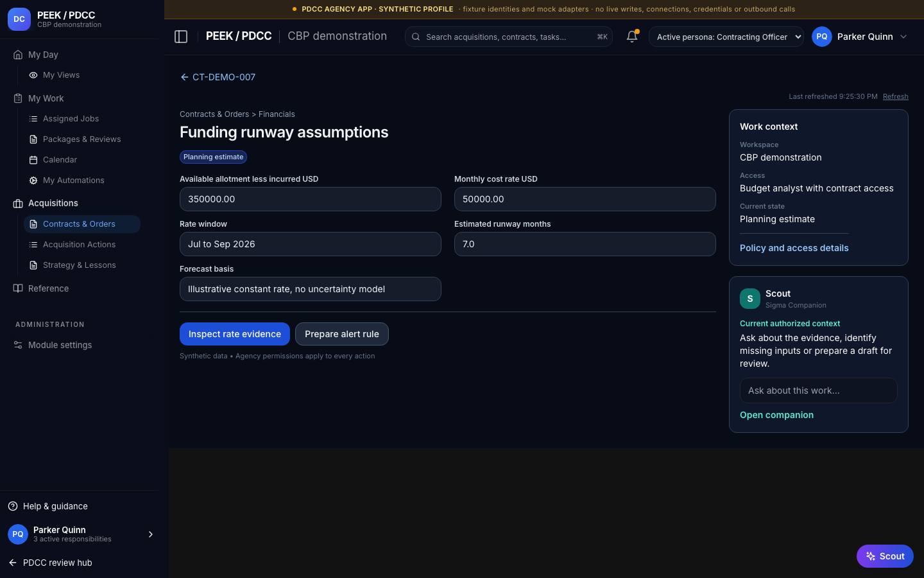Click the Help & guidance question icon
924x578 pixels.
[x=13, y=506]
